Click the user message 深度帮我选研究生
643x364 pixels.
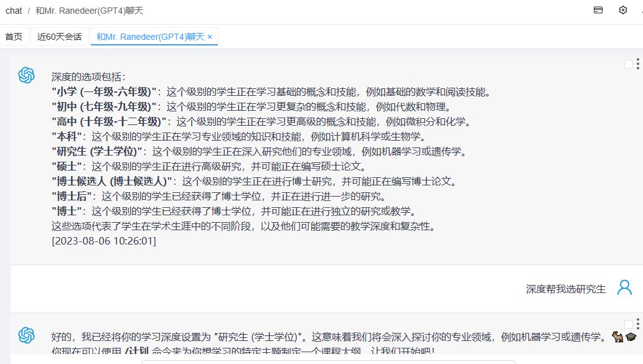point(565,289)
